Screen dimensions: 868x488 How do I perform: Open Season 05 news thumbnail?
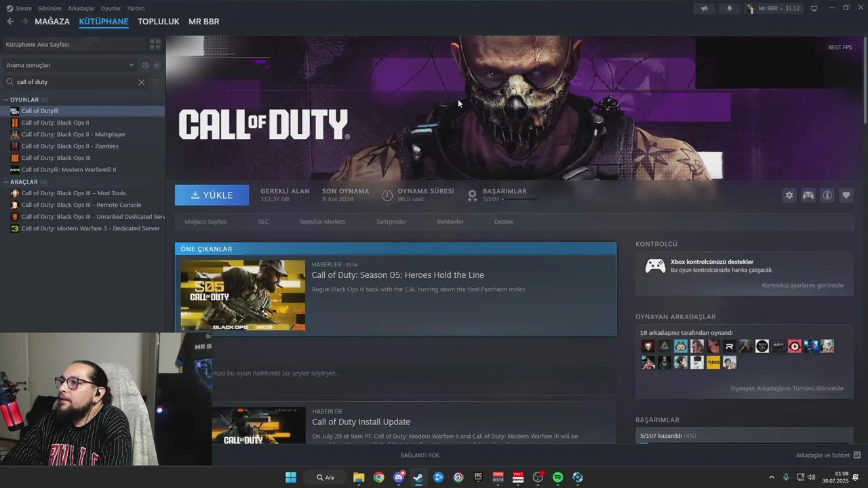(x=243, y=296)
